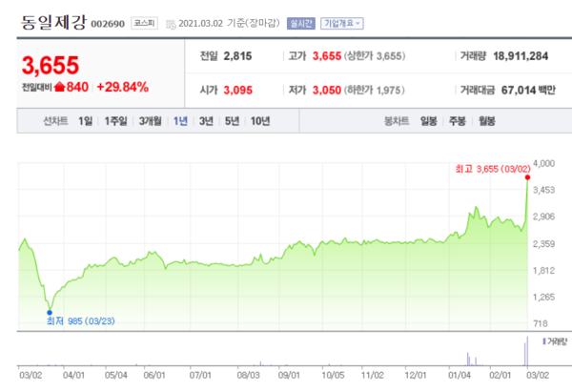Toggle the 실시간 real-time button
This screenshot has height=392, width=572.
coord(301,24)
